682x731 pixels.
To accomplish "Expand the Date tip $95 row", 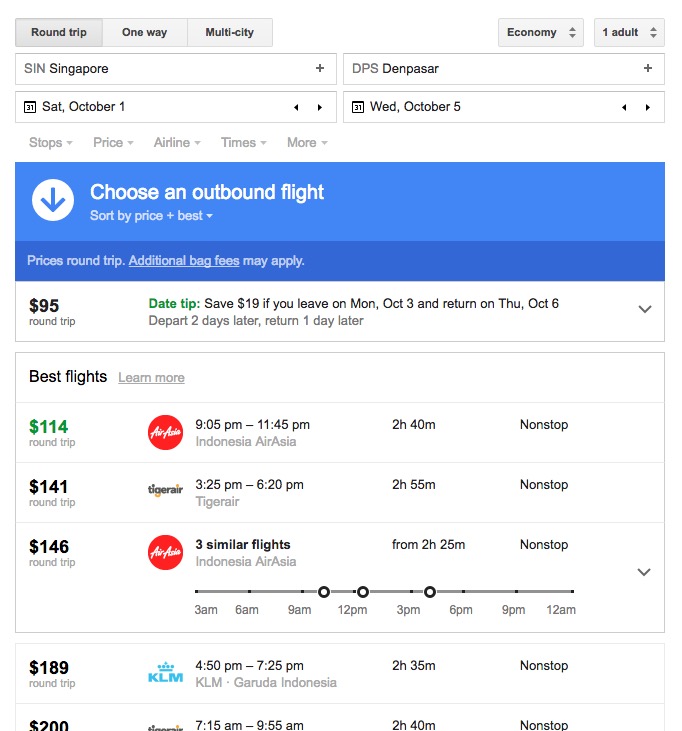I will pos(645,309).
